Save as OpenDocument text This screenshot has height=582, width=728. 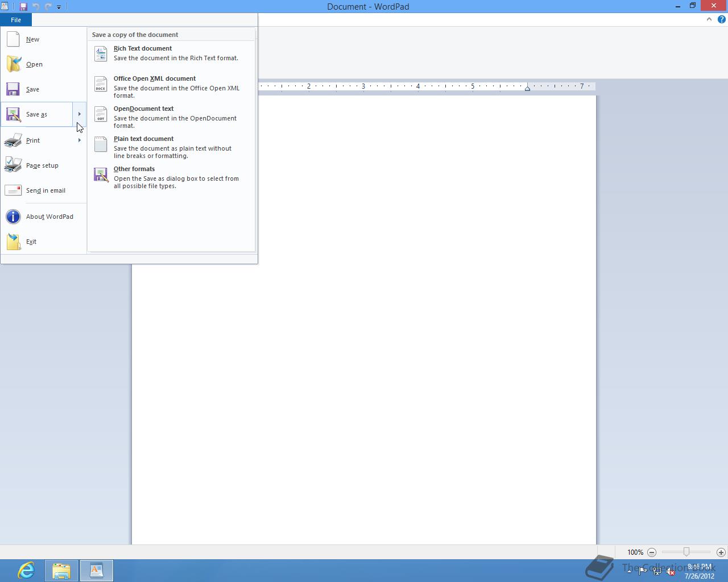[171, 117]
